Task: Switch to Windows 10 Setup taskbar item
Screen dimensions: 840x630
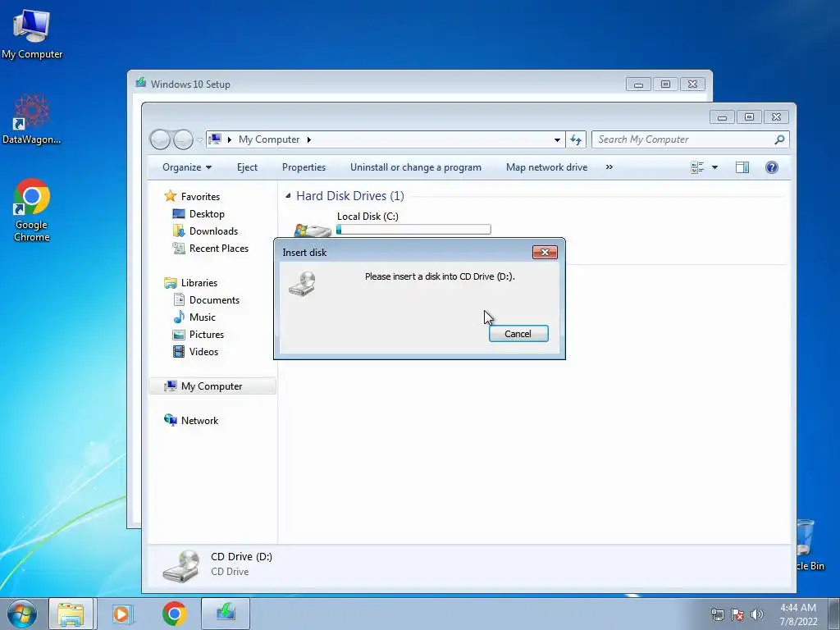Action: (226, 614)
